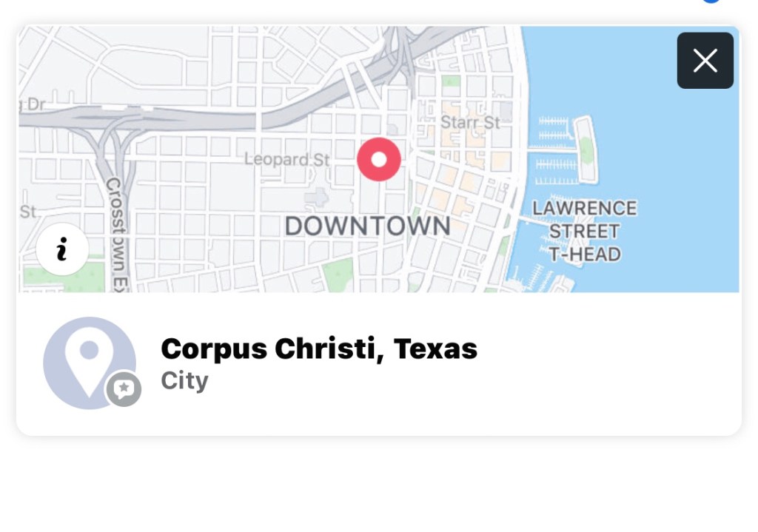This screenshot has width=758, height=532.
Task: Click the green park below DOWNTOWN label
Action: pyautogui.click(x=338, y=275)
